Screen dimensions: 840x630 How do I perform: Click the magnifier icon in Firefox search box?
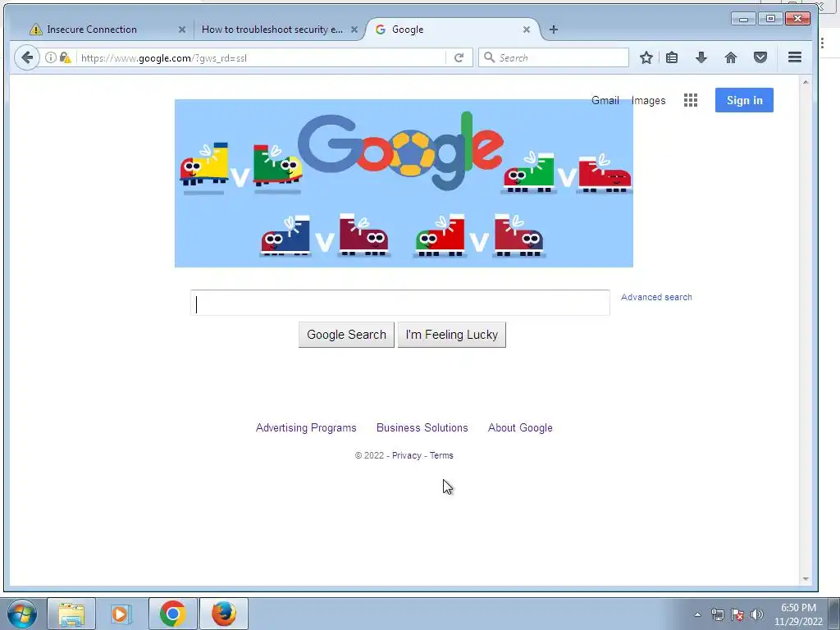click(489, 57)
